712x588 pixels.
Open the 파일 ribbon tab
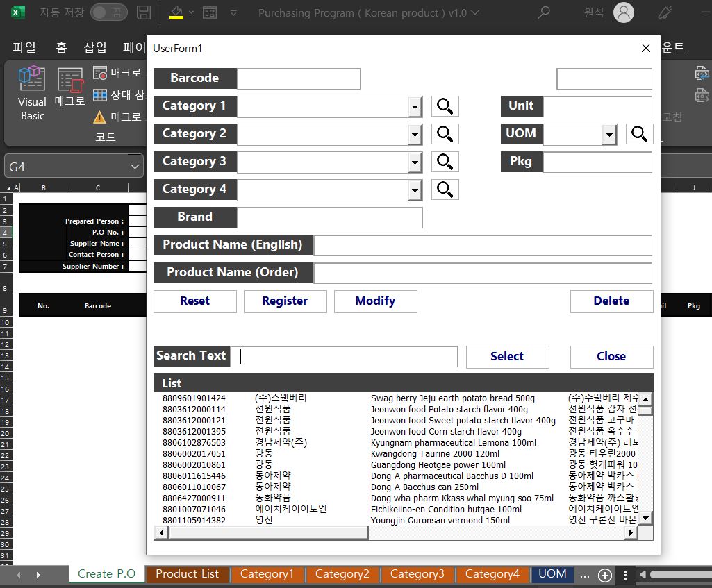click(24, 47)
